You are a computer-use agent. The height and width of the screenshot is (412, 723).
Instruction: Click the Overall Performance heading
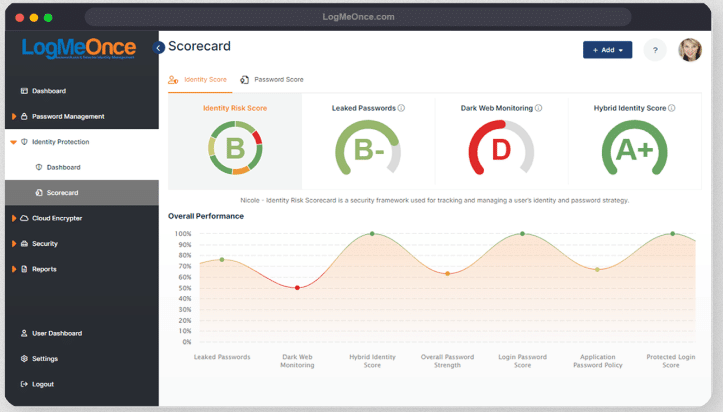[x=206, y=216]
